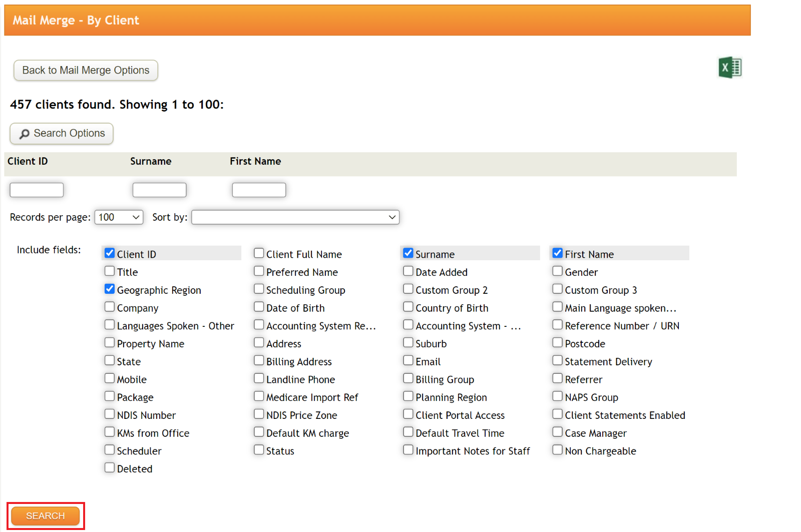Enable the Important Notes for Staff field
The width and height of the screenshot is (801, 532).
pyautogui.click(x=409, y=449)
